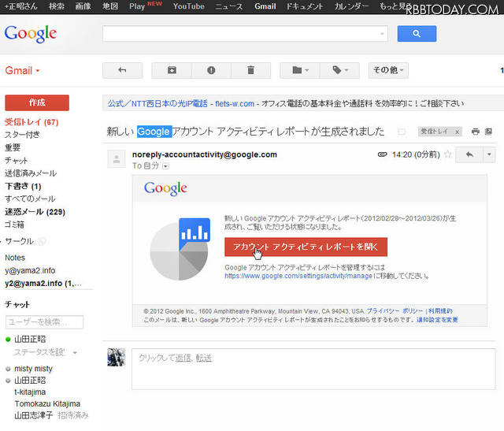Open email in new window icon
The height and width of the screenshot is (431, 504).
tap(488, 132)
